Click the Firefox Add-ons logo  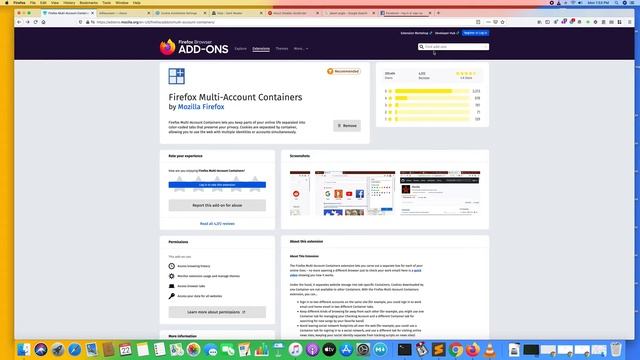click(x=194, y=47)
